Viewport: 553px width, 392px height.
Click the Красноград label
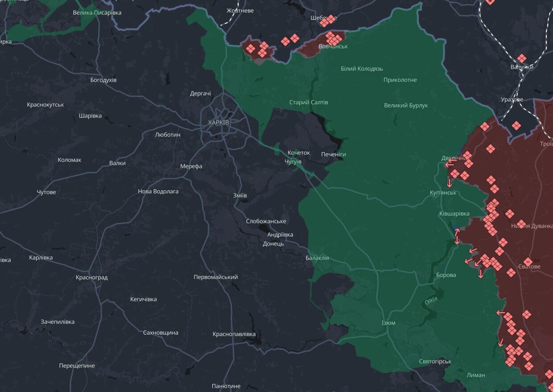(91, 277)
